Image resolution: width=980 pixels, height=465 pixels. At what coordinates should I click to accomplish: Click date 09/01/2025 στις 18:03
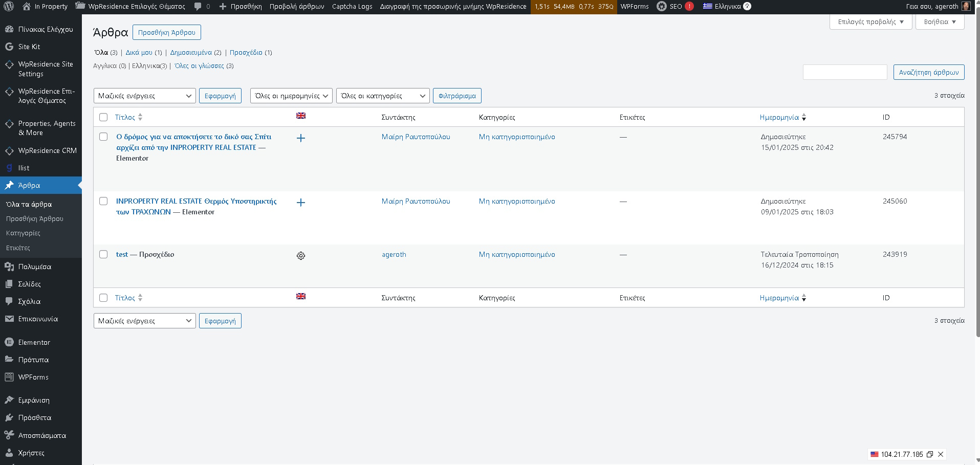(x=797, y=212)
